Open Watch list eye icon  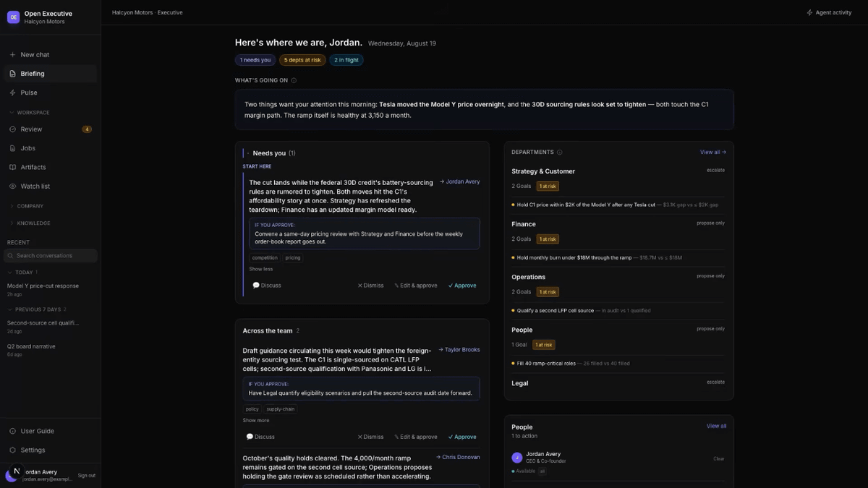(x=12, y=187)
